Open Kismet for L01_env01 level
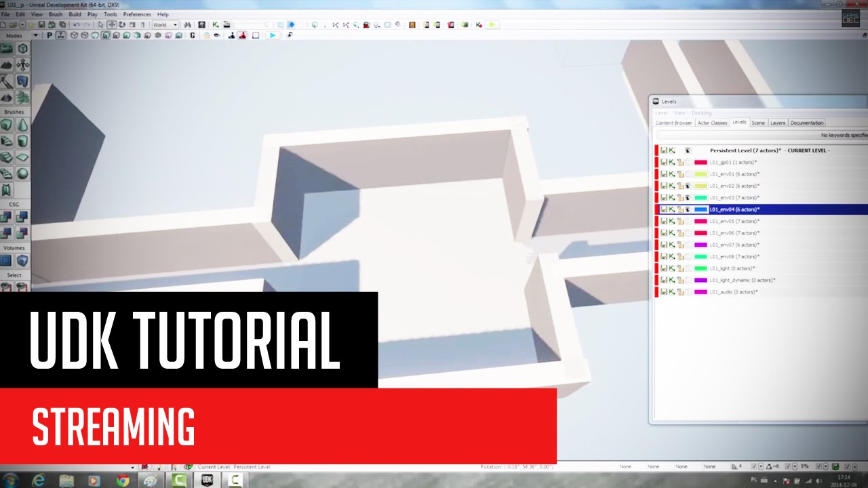The width and height of the screenshot is (868, 488). click(672, 174)
